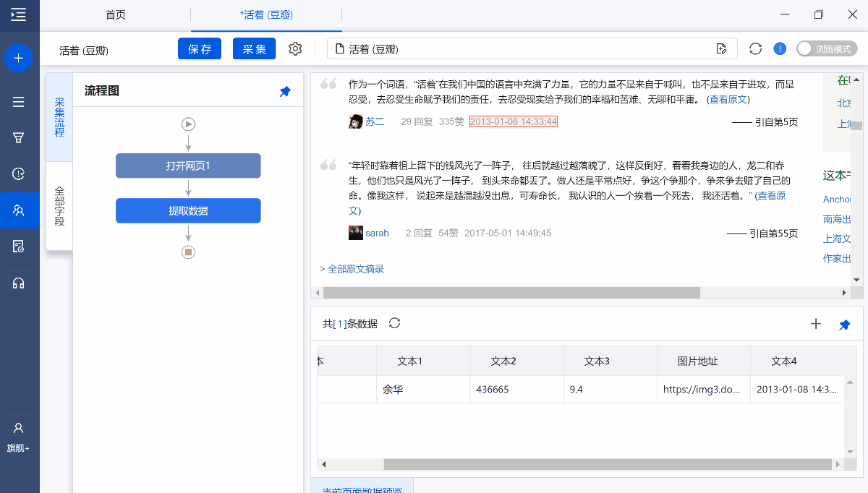Open the filter funnel icon in sidebar
Image resolution: width=868 pixels, height=493 pixels.
(x=19, y=137)
